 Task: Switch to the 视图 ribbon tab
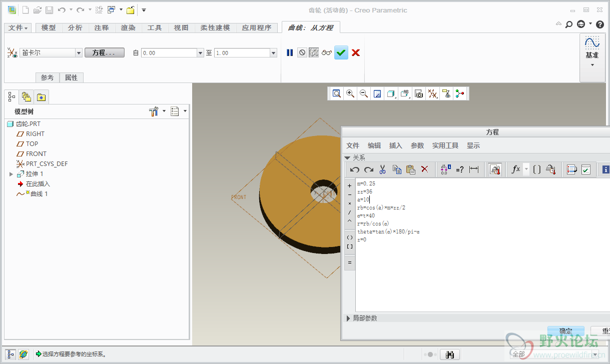pos(181,28)
